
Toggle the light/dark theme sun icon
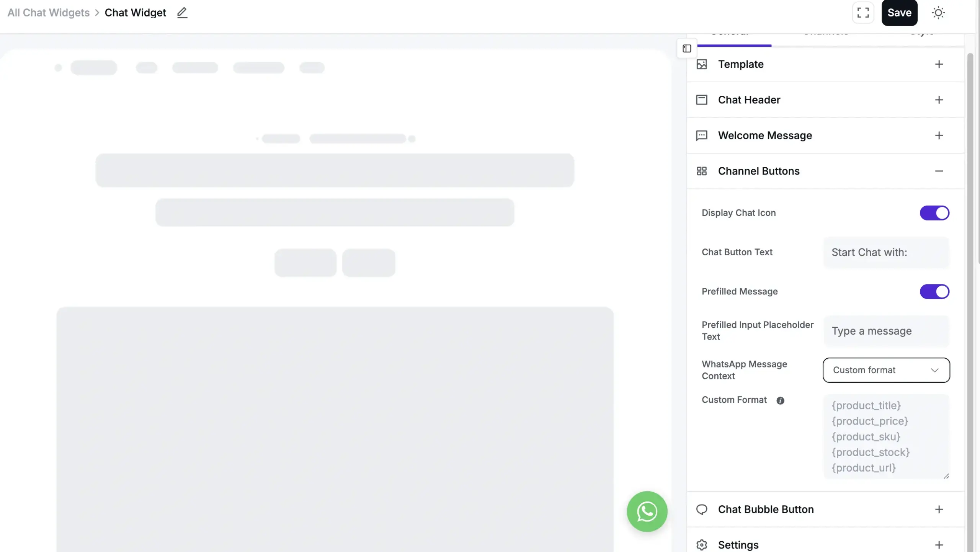point(938,13)
